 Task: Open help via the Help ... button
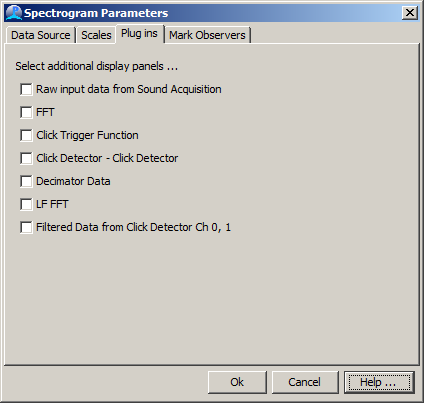coord(379,382)
